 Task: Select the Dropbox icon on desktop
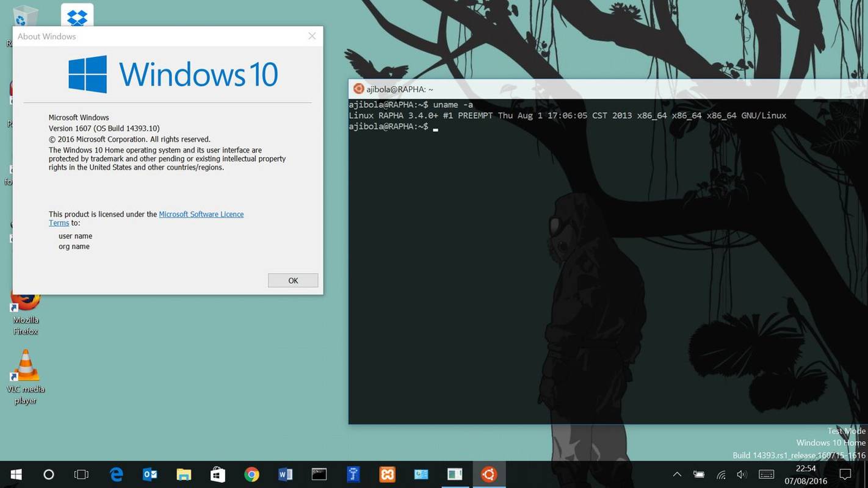coord(78,15)
